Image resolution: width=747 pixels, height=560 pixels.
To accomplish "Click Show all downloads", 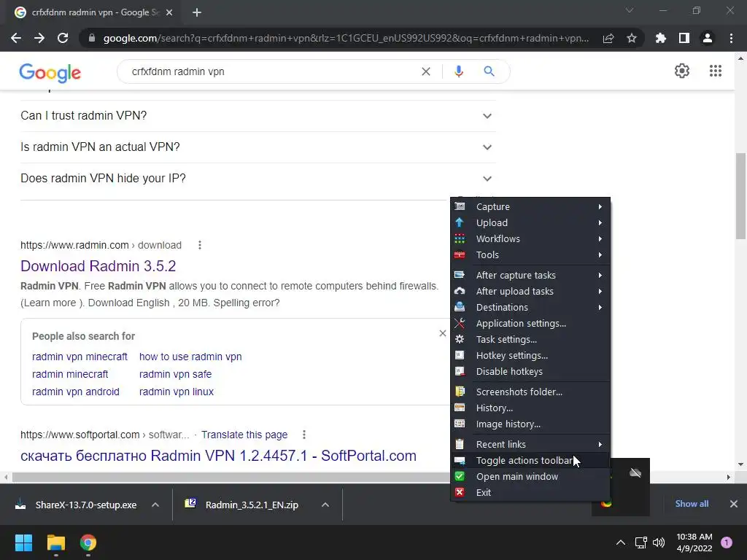I will (x=692, y=504).
